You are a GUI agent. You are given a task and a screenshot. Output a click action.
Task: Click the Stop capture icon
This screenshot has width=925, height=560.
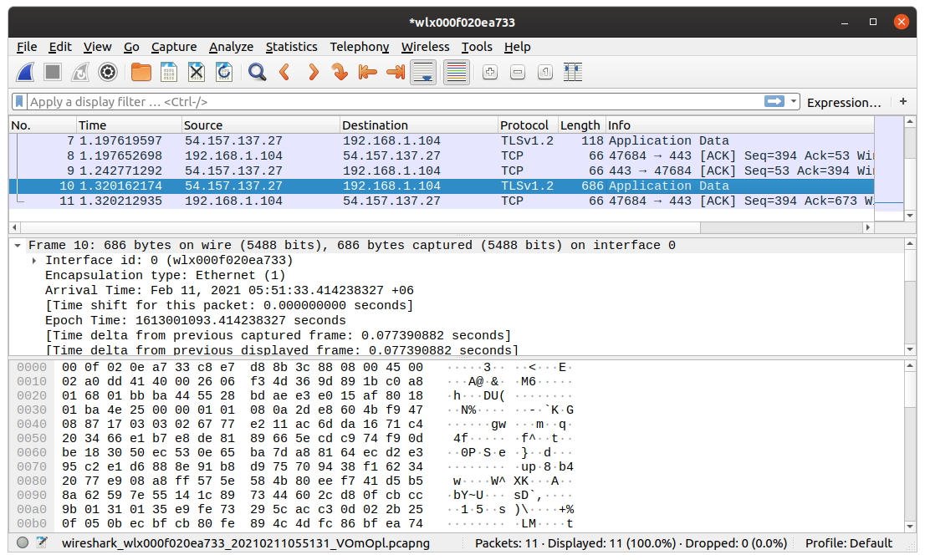coord(51,72)
